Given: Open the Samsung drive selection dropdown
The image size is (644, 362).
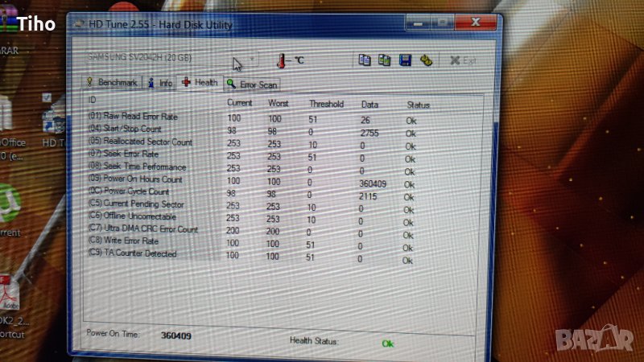Looking at the screenshot, I should tap(251, 60).
